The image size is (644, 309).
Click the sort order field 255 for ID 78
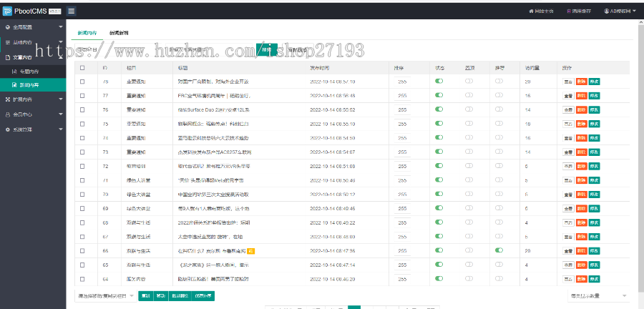(402, 82)
